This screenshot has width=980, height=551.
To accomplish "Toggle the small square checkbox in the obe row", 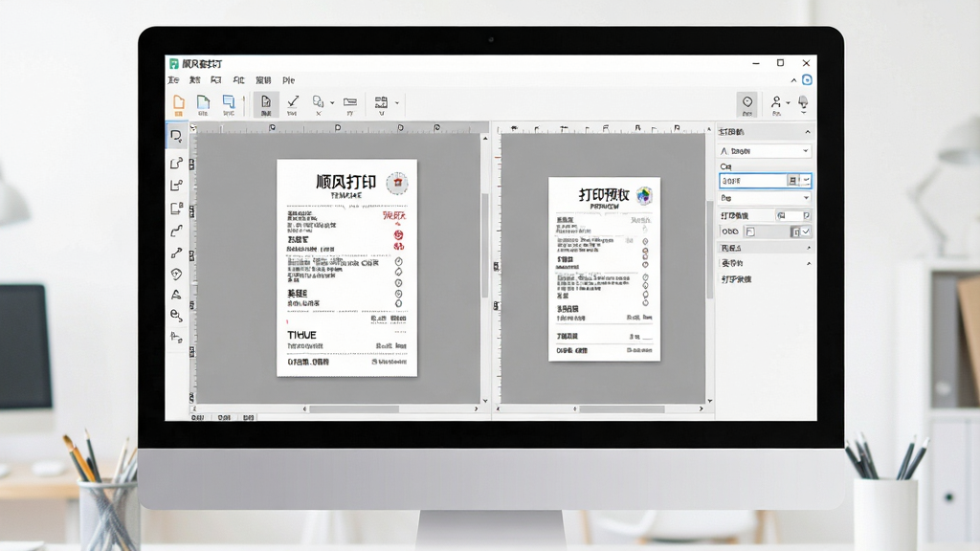I will [x=750, y=231].
